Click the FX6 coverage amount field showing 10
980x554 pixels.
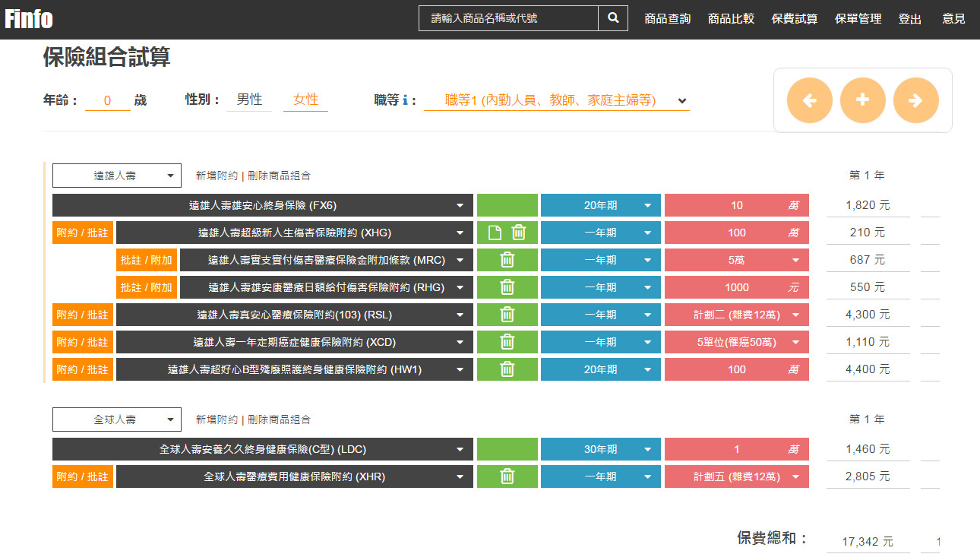[737, 205]
